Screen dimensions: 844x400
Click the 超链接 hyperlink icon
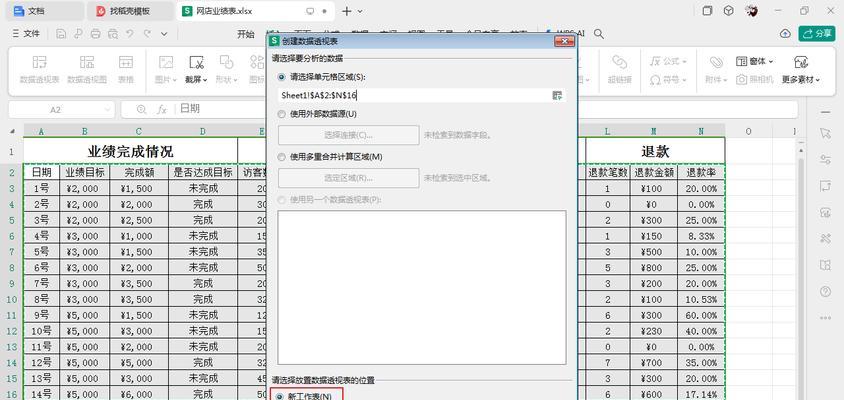point(620,62)
